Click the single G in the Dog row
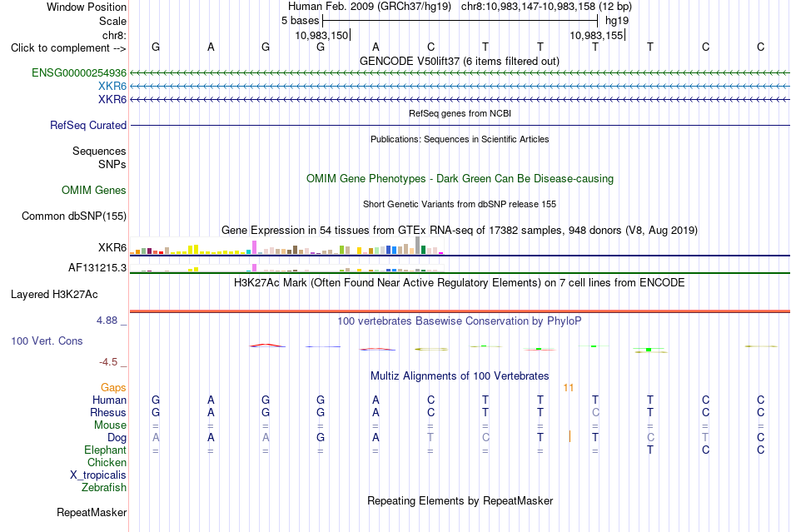This screenshot has height=532, width=791. [321, 437]
